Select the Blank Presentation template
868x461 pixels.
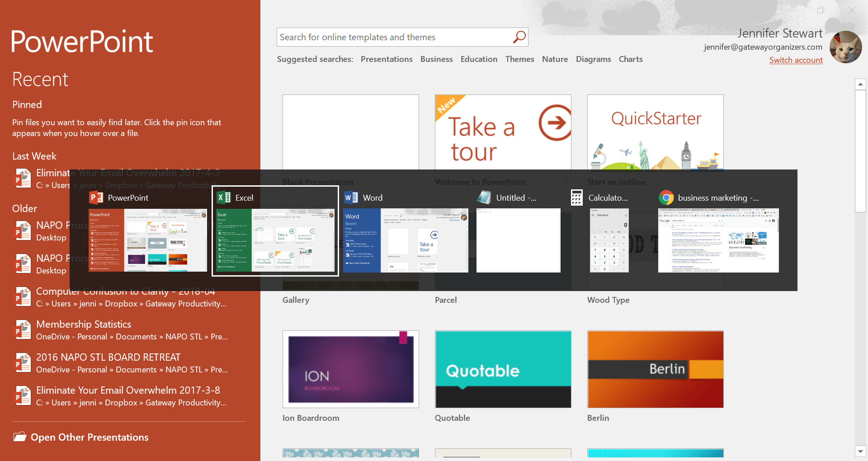click(351, 132)
